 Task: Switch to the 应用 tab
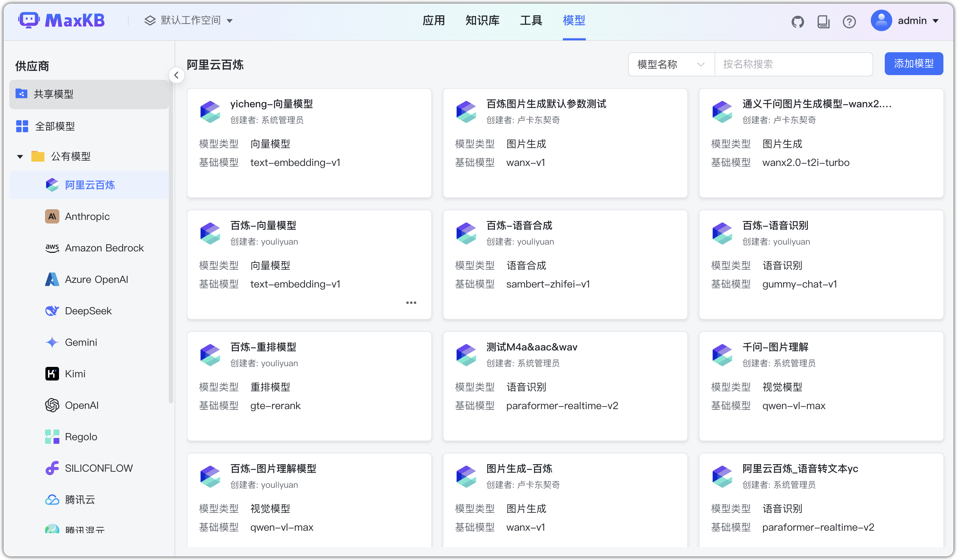434,20
